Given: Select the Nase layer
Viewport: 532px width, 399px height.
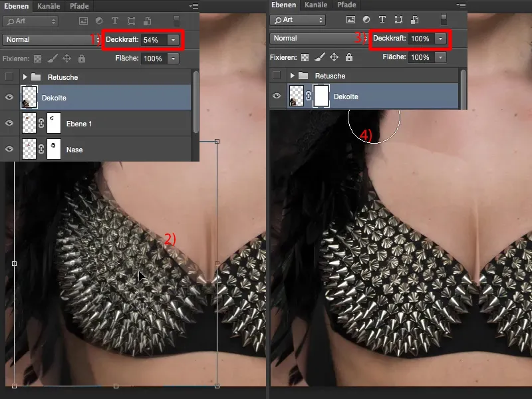Looking at the screenshot, I should (74, 150).
